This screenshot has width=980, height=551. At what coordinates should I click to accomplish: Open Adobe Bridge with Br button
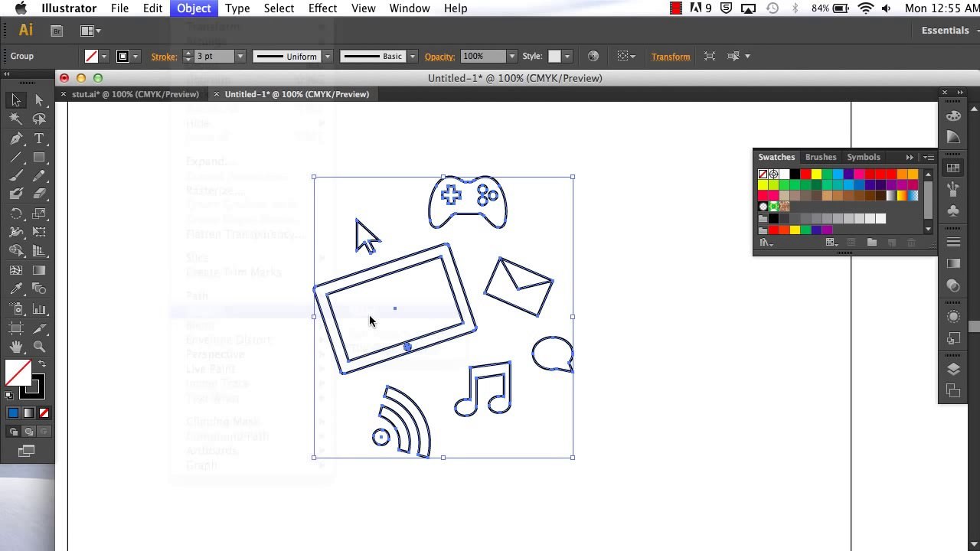[x=57, y=31]
